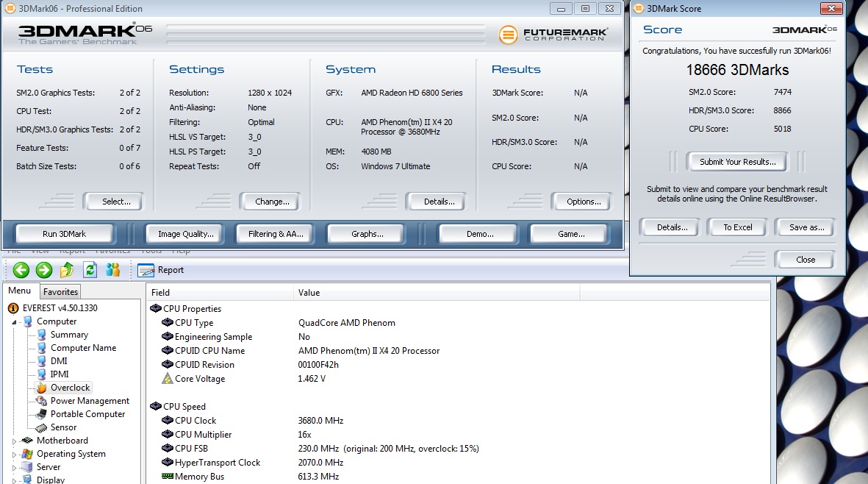The image size is (868, 484).
Task: Click Select button under Tests
Action: click(113, 202)
